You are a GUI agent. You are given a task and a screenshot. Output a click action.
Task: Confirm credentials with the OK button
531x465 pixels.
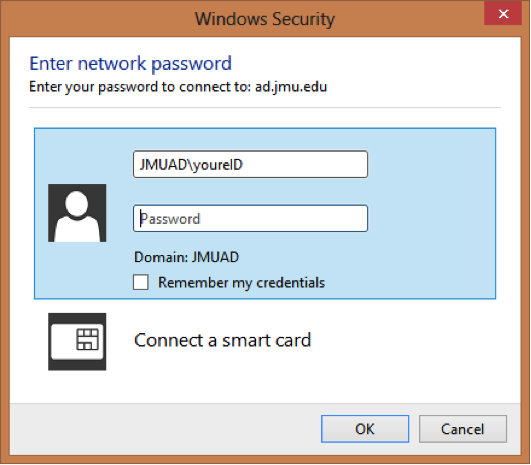pyautogui.click(x=365, y=429)
